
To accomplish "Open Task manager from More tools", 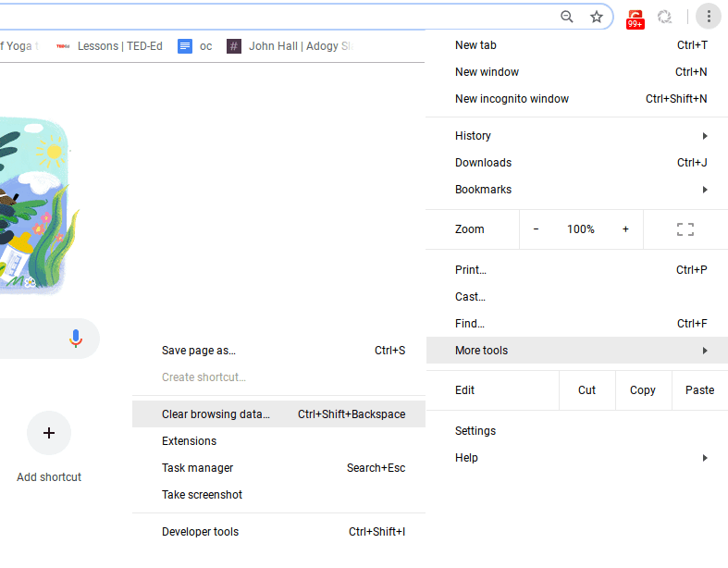I will click(278, 468).
